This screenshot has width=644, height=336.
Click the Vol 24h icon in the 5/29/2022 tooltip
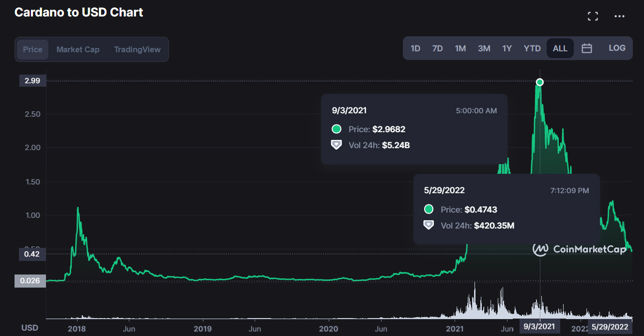click(429, 225)
